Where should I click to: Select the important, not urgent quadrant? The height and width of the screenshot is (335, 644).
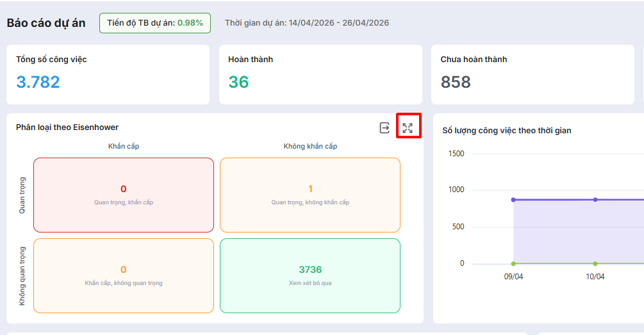tap(310, 195)
